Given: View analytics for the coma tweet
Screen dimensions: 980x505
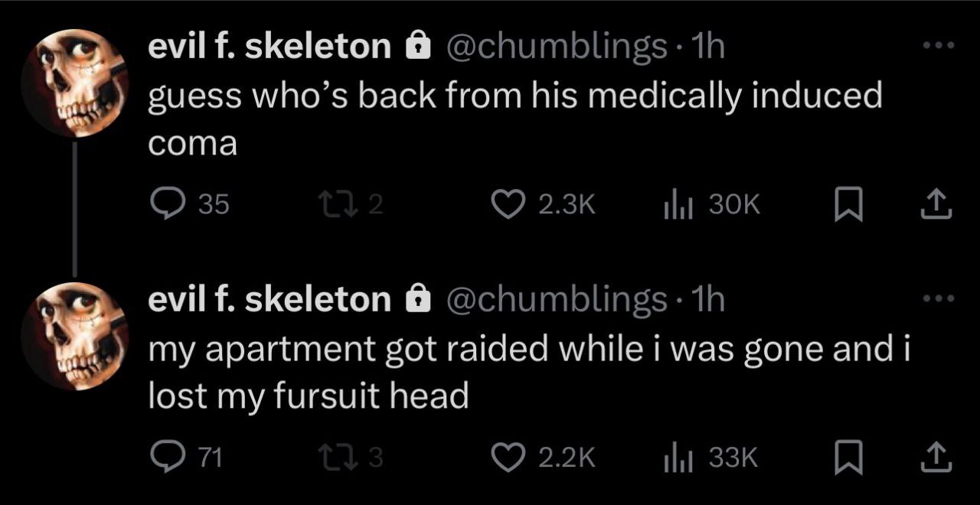Looking at the screenshot, I should click(x=674, y=203).
